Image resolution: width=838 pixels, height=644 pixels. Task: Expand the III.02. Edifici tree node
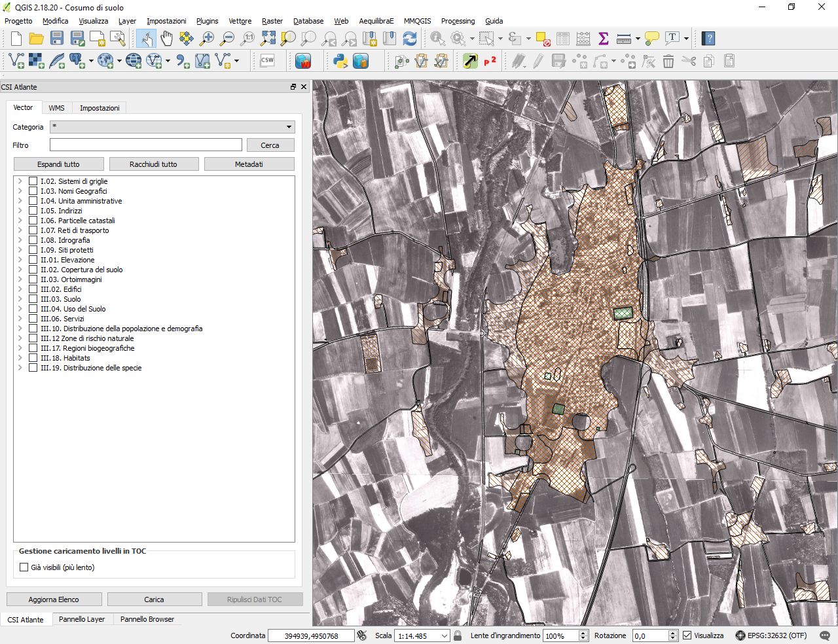coord(20,289)
